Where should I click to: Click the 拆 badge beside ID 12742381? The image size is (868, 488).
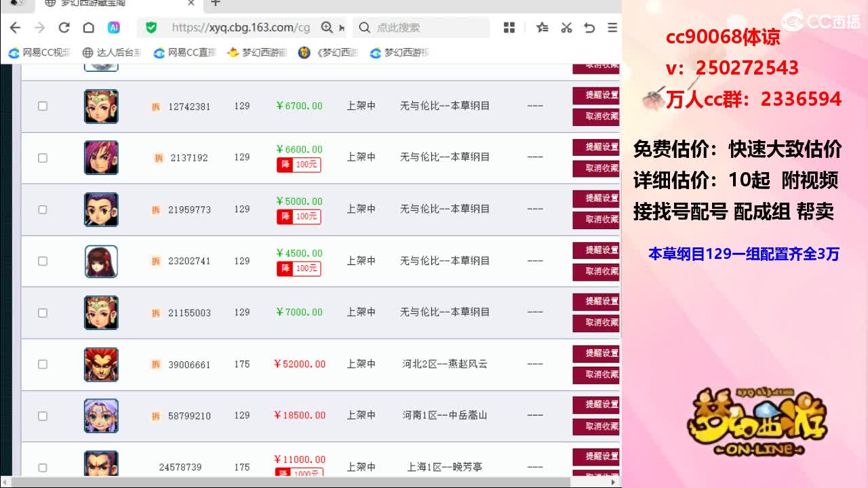point(156,106)
